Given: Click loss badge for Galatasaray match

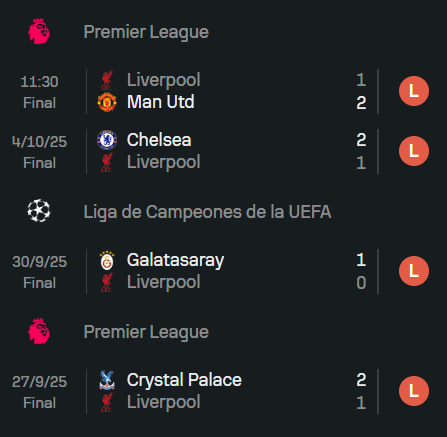Looking at the screenshot, I should 414,271.
